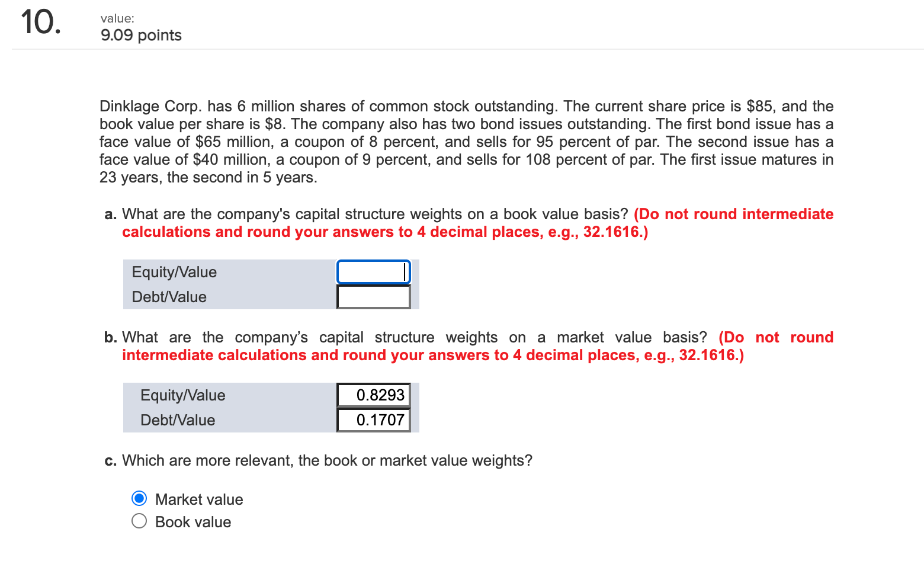
Task: Click the 9.09 points value text
Action: click(140, 36)
